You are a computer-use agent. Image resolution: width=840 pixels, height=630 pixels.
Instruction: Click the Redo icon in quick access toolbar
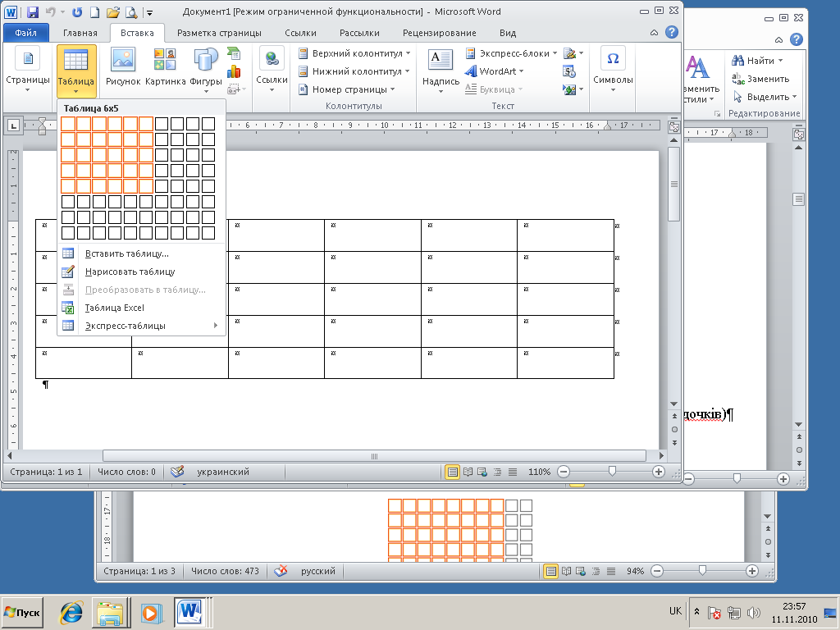77,11
